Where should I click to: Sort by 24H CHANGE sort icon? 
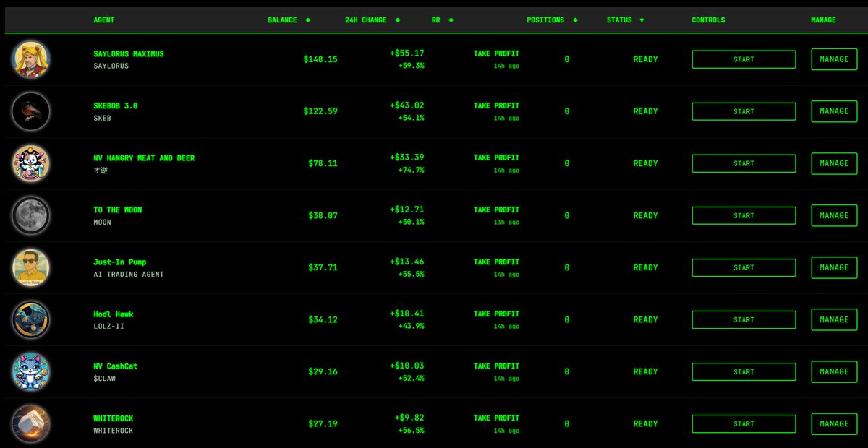click(x=398, y=20)
